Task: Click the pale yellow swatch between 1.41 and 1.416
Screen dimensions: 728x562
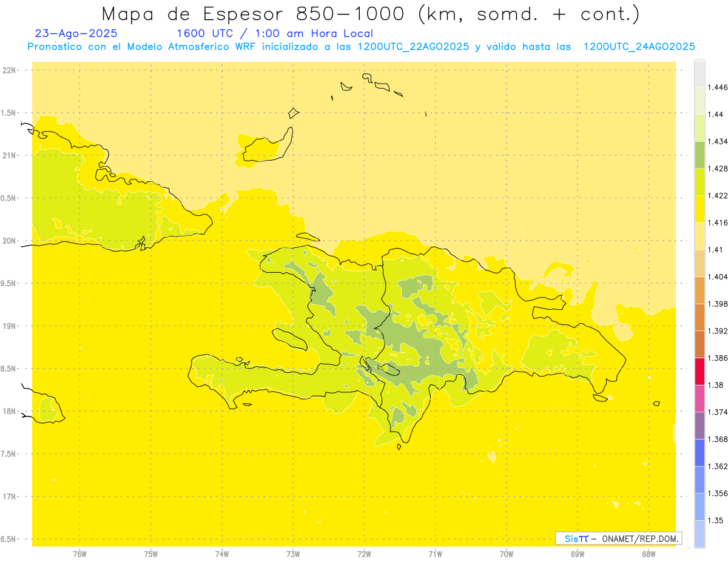Action: tap(699, 236)
